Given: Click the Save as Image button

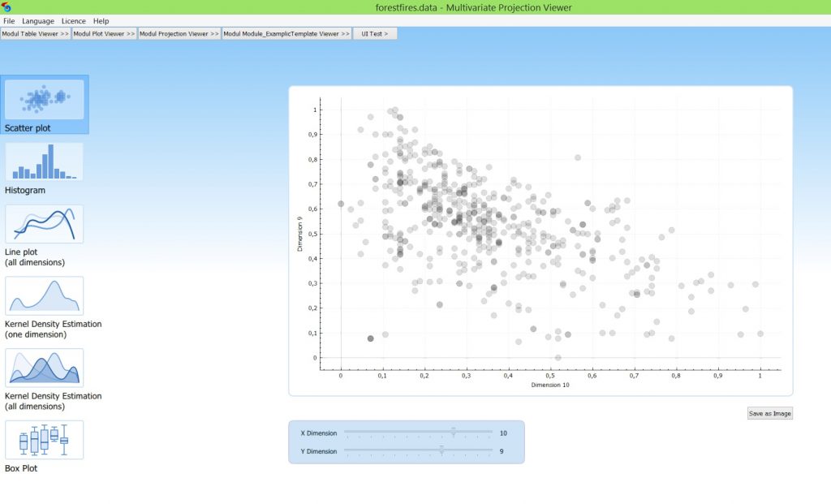Looking at the screenshot, I should click(769, 413).
